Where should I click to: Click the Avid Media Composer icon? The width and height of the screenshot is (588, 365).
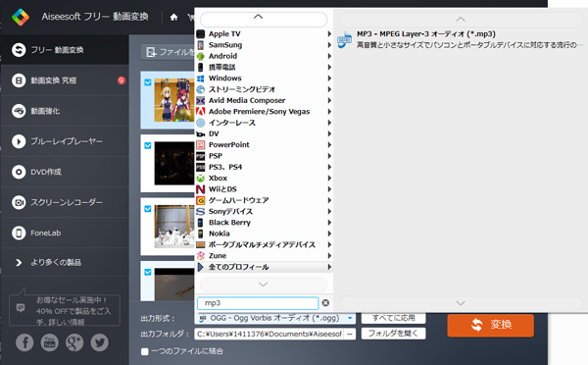coord(201,101)
